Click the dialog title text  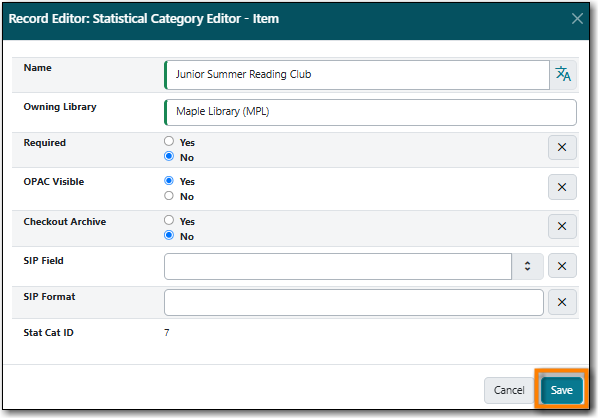click(144, 19)
